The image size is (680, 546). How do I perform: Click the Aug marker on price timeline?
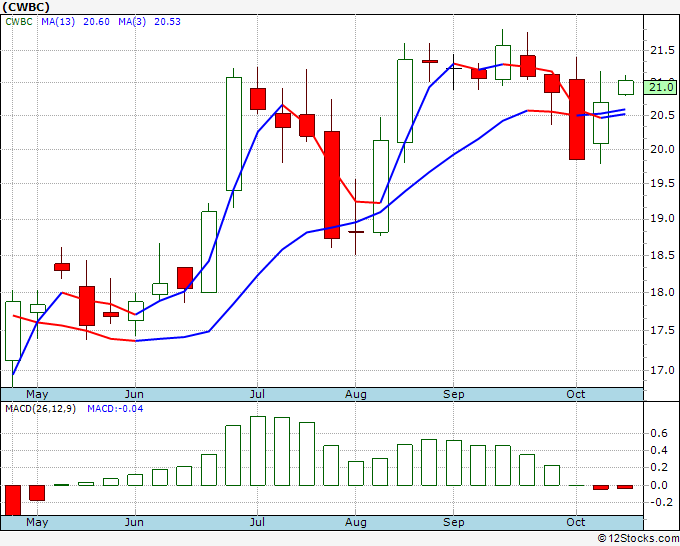356,394
